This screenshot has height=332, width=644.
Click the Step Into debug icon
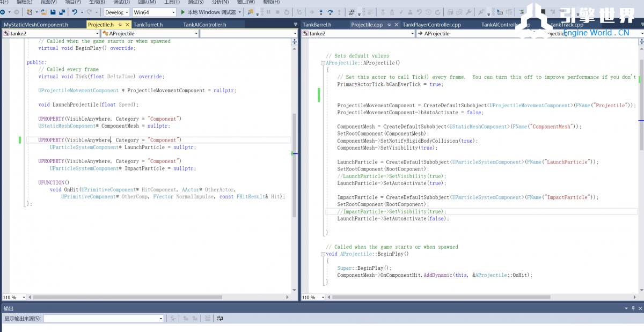[x=320, y=12]
